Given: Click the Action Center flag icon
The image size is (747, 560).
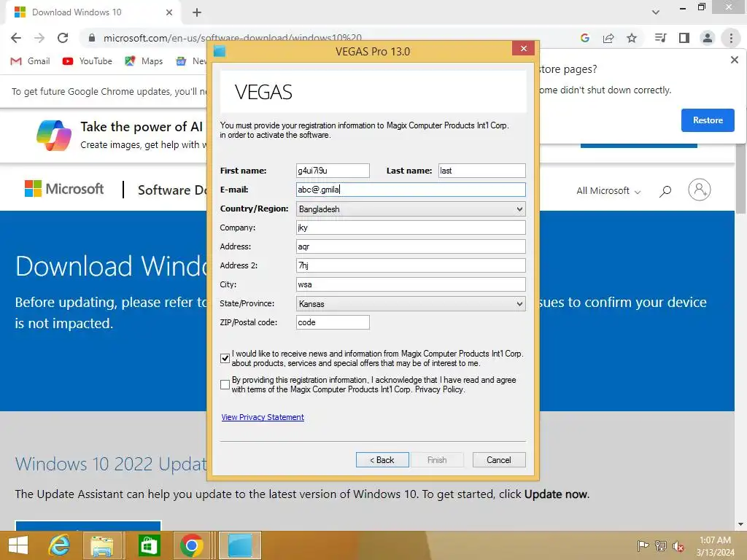Looking at the screenshot, I should (x=643, y=546).
